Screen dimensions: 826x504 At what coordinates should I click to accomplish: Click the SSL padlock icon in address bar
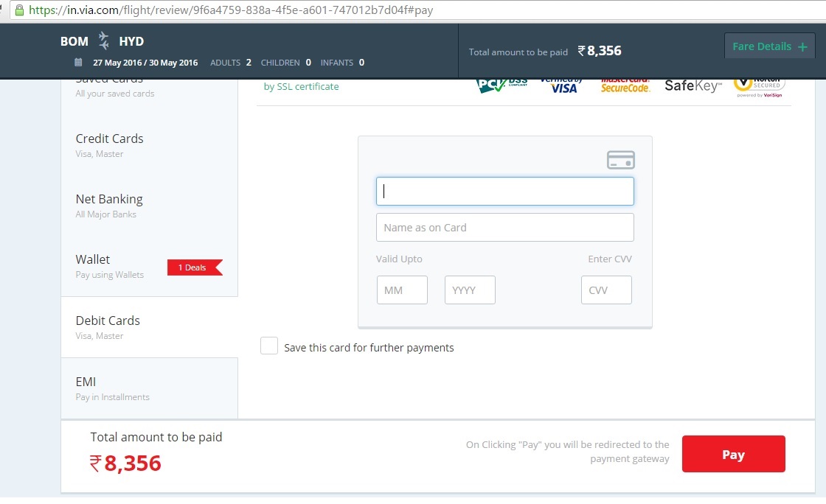(x=19, y=10)
